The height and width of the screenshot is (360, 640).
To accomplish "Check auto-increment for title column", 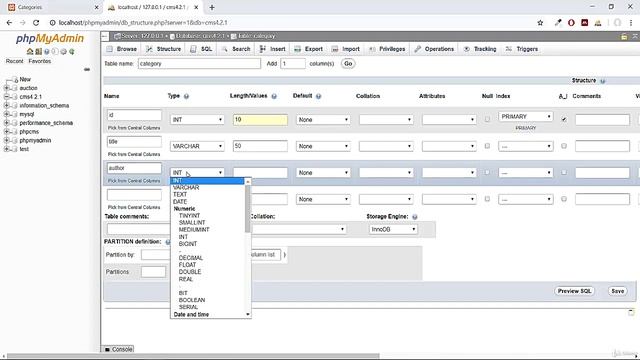I will tap(564, 146).
